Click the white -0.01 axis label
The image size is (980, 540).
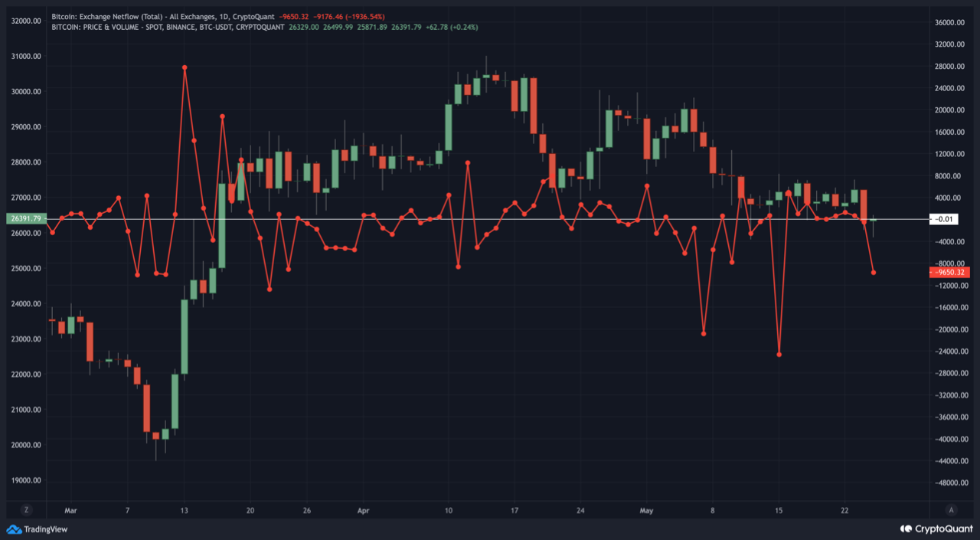point(945,219)
